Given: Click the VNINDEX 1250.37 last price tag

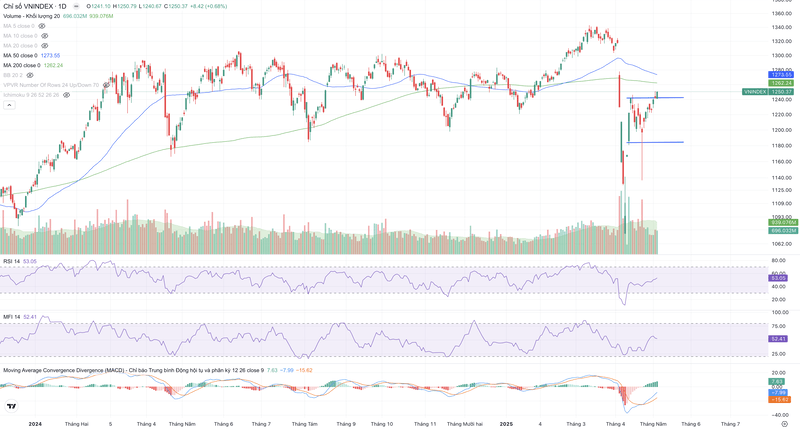Looking at the screenshot, I should point(768,92).
